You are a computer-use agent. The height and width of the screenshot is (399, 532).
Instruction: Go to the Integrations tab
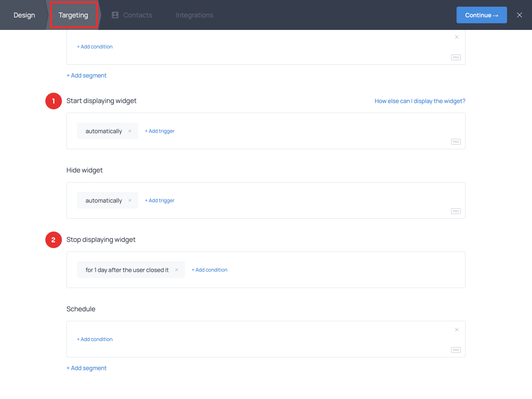click(194, 15)
